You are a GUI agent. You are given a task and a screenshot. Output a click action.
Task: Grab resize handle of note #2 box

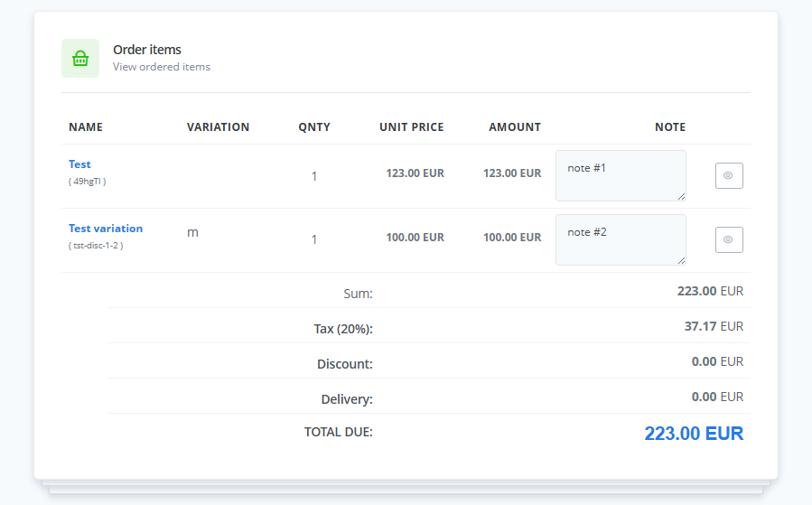point(682,260)
